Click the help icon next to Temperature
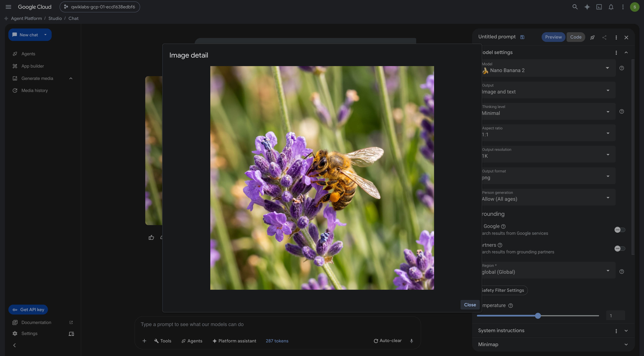 (x=511, y=306)
